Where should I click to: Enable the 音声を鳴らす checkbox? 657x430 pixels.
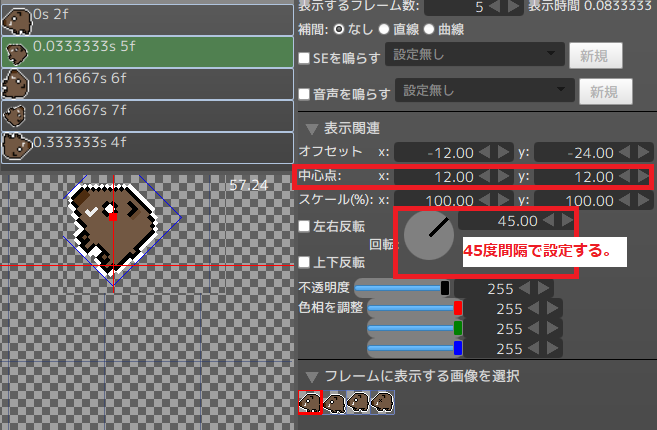point(304,94)
